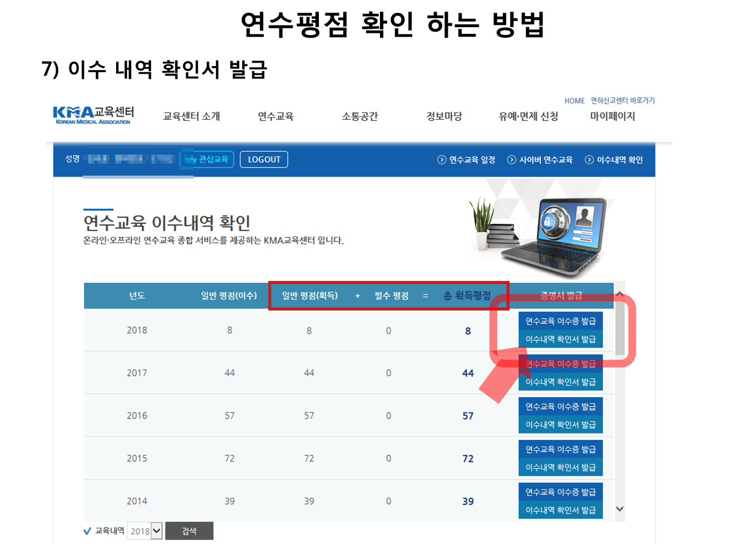The image size is (756, 554).
Task: Click the 검색 search button
Action: pos(189,531)
